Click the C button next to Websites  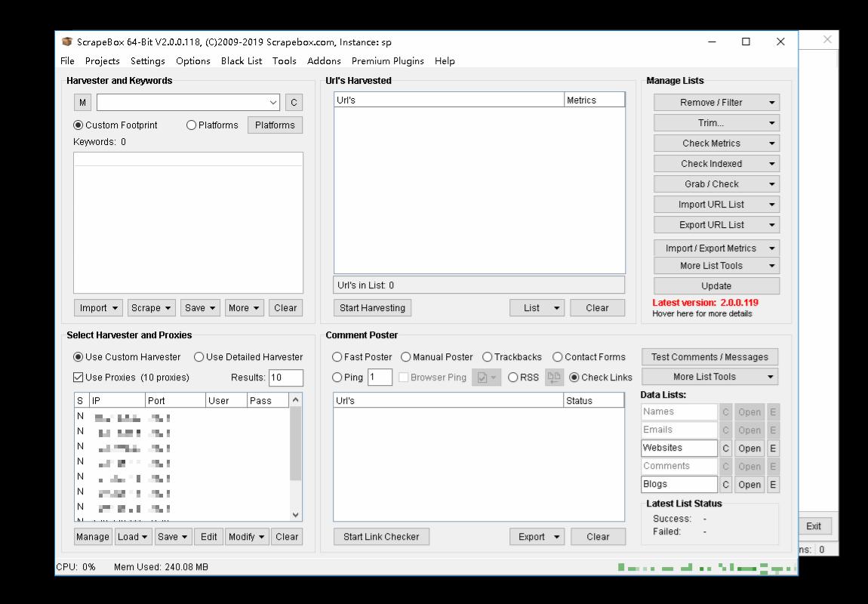[726, 448]
